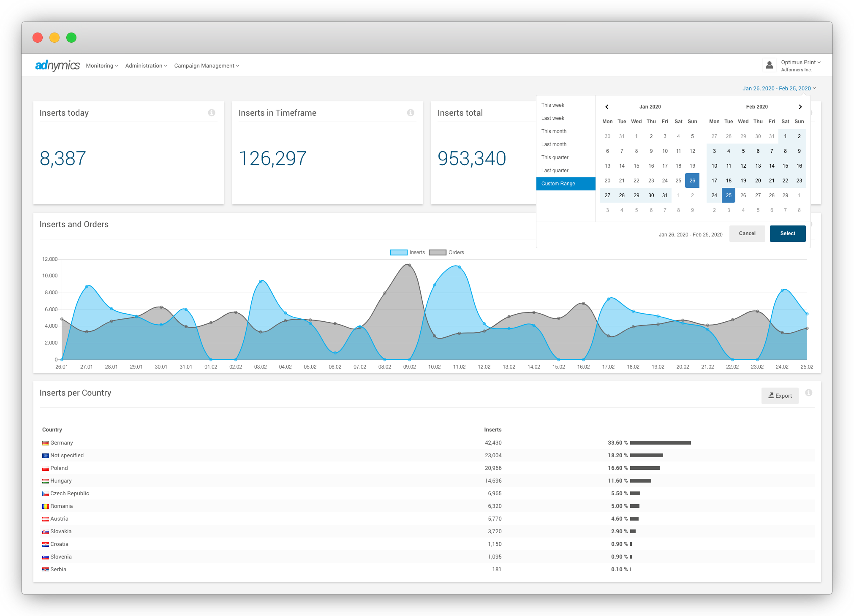The image size is (854, 616).
Task: Open the Campaign Management dropdown
Action: coord(207,66)
